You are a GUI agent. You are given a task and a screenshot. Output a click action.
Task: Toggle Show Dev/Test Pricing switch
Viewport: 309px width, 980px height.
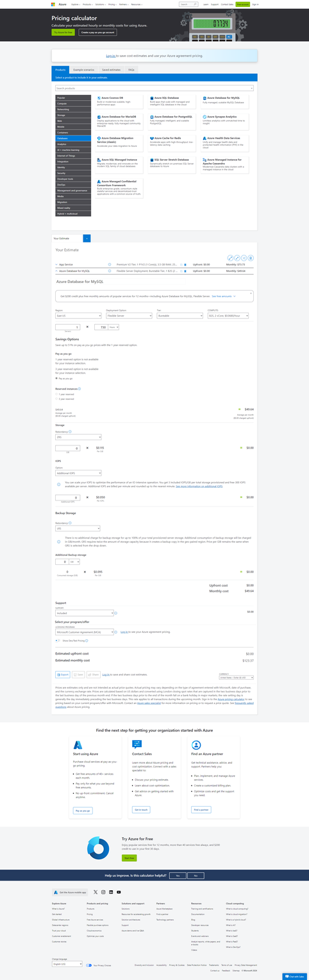(x=58, y=640)
